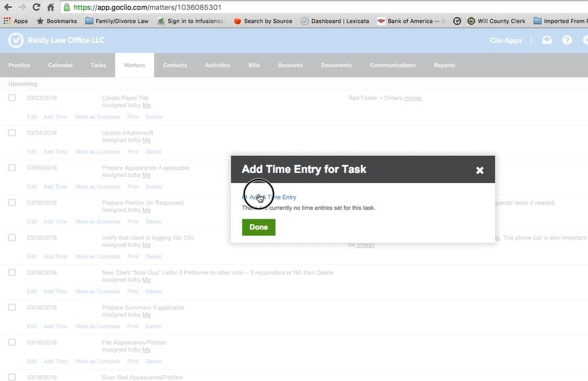Click the browser back arrow

[7, 7]
